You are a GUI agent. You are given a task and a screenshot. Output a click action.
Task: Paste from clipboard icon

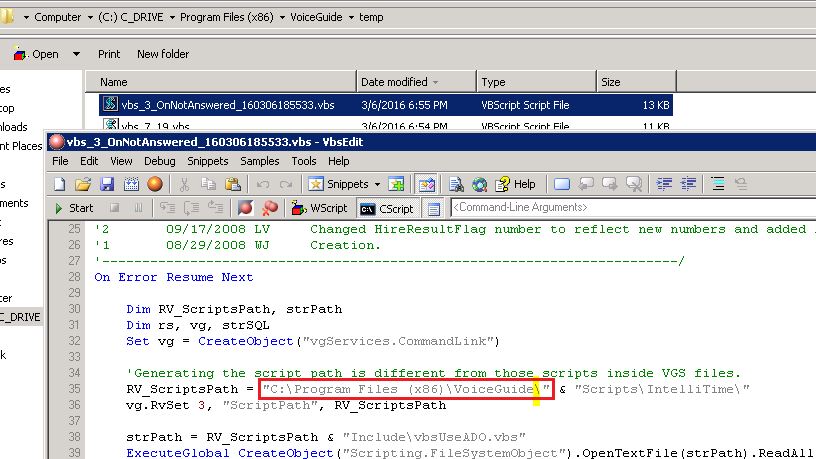pos(233,184)
